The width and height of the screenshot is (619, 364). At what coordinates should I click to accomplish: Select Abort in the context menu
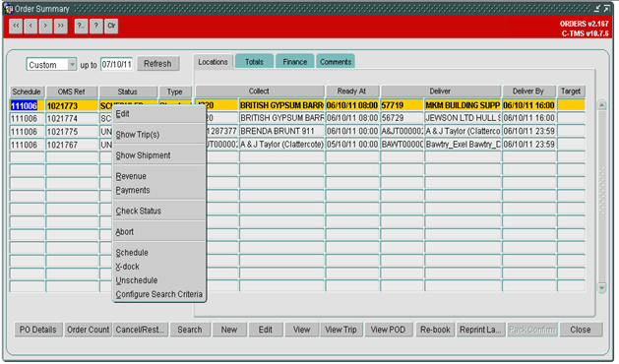[159, 232]
